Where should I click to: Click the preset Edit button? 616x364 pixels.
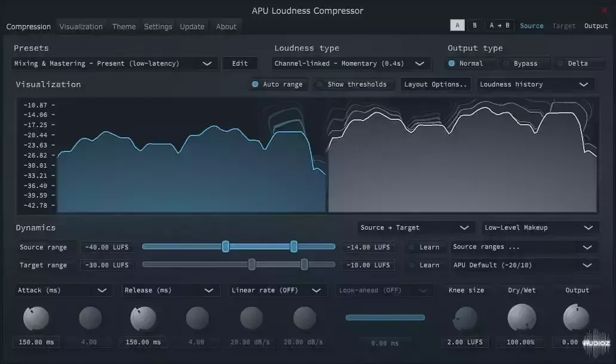(x=239, y=63)
